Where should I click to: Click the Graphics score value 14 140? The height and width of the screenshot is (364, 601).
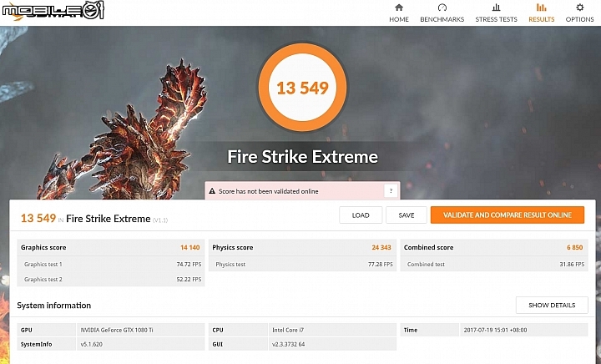(x=190, y=247)
